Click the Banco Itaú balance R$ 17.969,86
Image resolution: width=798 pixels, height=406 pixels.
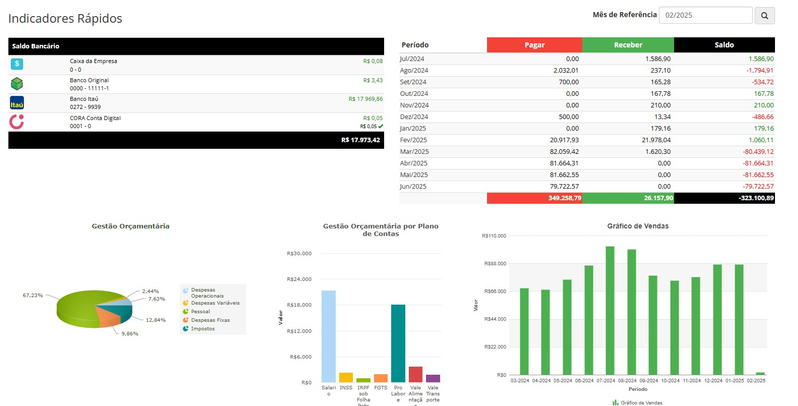[x=365, y=99]
